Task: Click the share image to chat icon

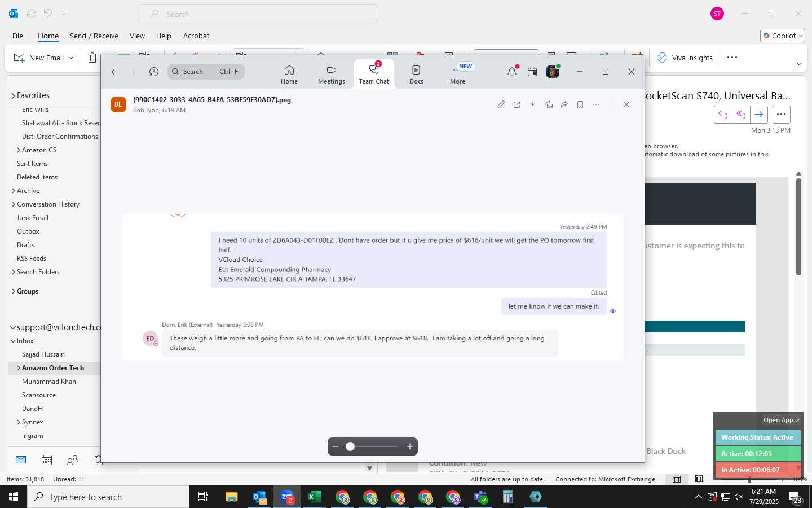Action: [x=549, y=104]
